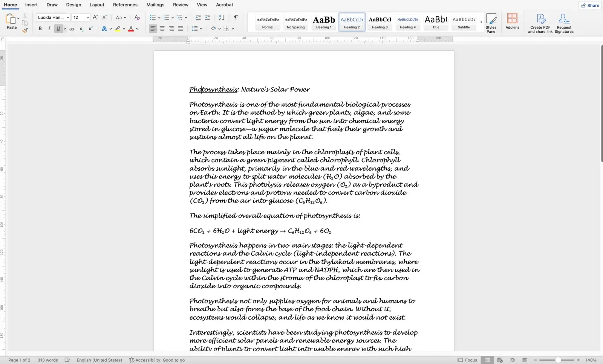Apply borders icon
The height and width of the screenshot is (364, 603).
pyautogui.click(x=227, y=29)
